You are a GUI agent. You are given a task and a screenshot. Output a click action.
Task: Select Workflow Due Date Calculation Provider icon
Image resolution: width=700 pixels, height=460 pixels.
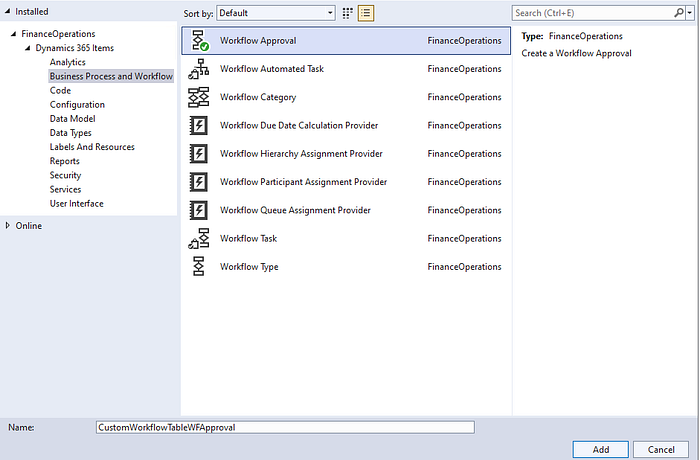point(199,125)
